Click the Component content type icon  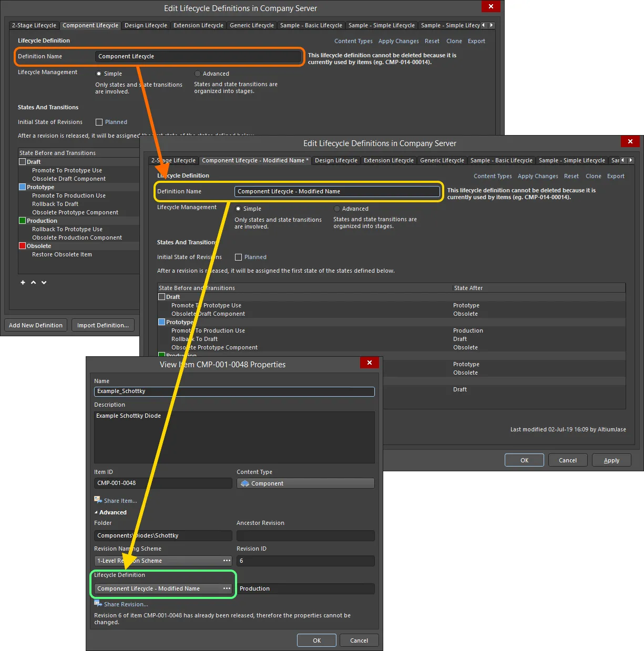tap(245, 483)
